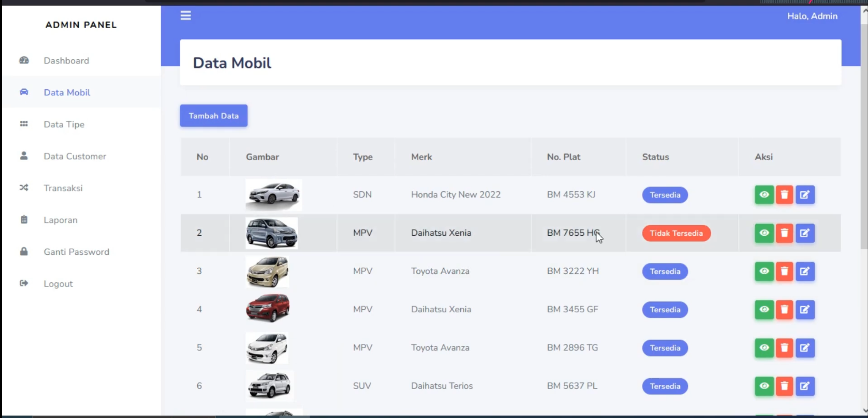
Task: Toggle the hamburger sidebar menu icon
Action: pos(186,16)
